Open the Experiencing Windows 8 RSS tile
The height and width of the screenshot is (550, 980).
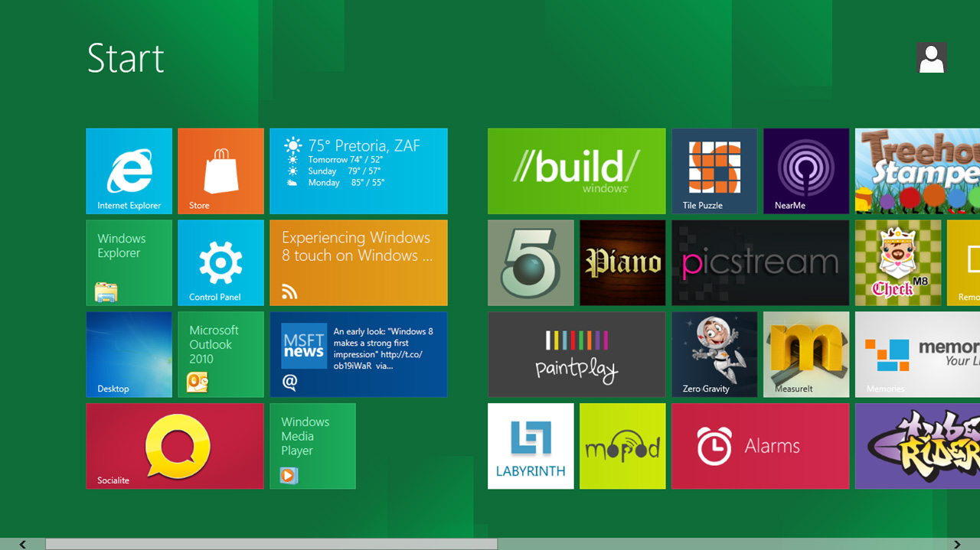click(x=358, y=262)
